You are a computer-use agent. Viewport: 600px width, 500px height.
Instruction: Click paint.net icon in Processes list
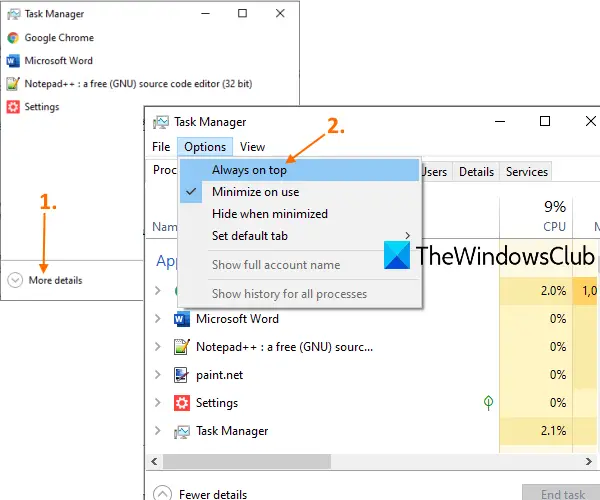tap(181, 375)
